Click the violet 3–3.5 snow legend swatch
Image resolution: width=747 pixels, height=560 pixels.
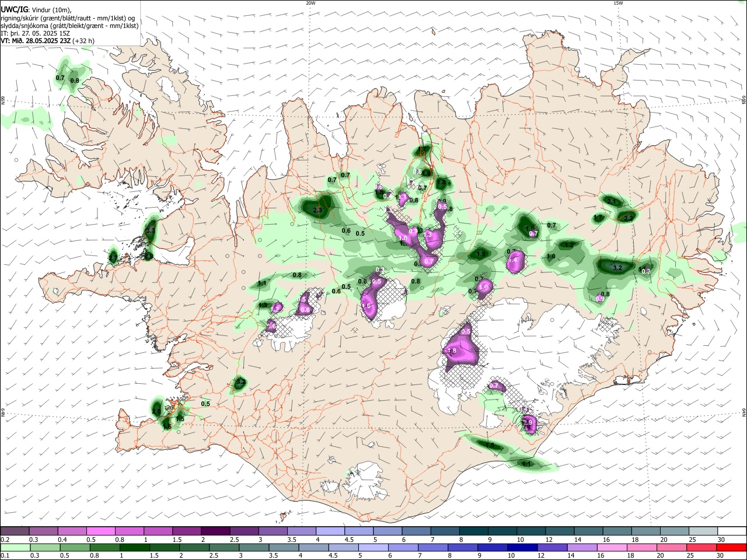point(273,531)
